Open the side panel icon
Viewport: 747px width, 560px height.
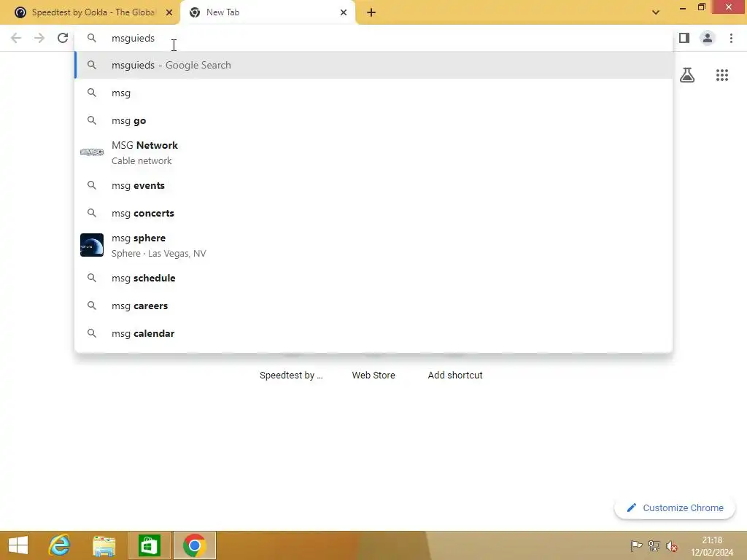(x=684, y=38)
